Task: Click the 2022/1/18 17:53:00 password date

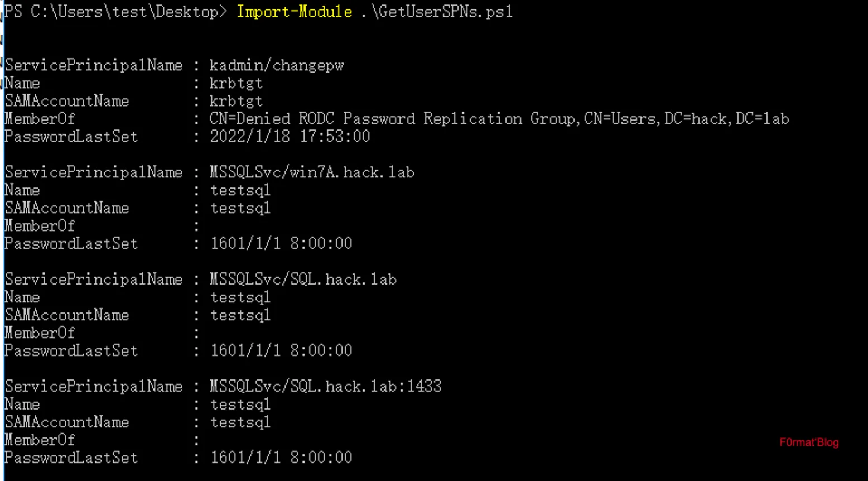Action: (290, 137)
